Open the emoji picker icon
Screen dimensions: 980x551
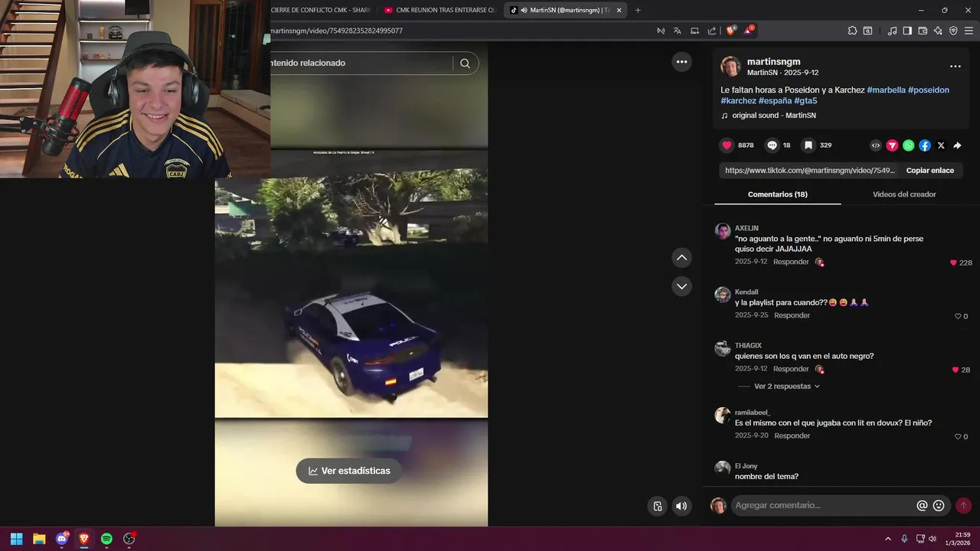coord(939,506)
